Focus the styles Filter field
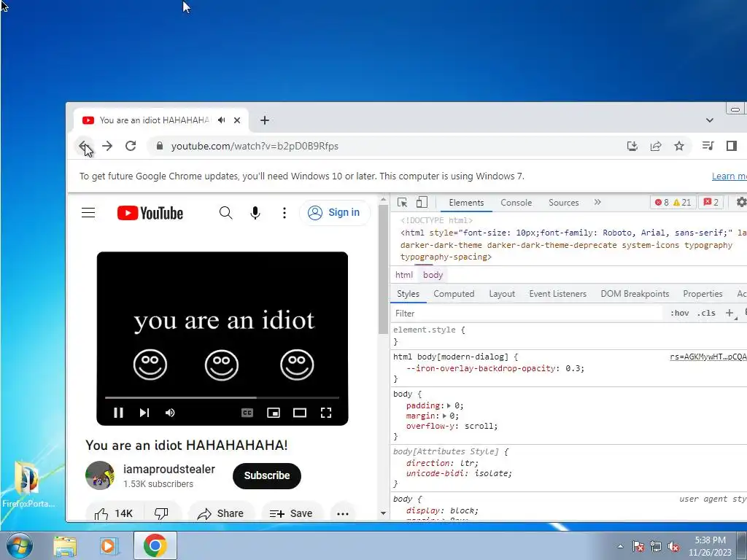Screen dimensions: 747x560 (527, 314)
